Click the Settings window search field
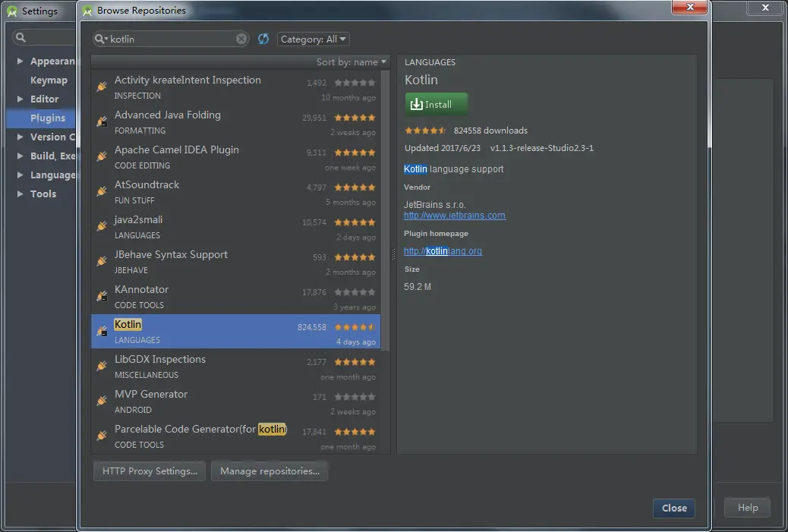This screenshot has width=788, height=532. tap(44, 37)
